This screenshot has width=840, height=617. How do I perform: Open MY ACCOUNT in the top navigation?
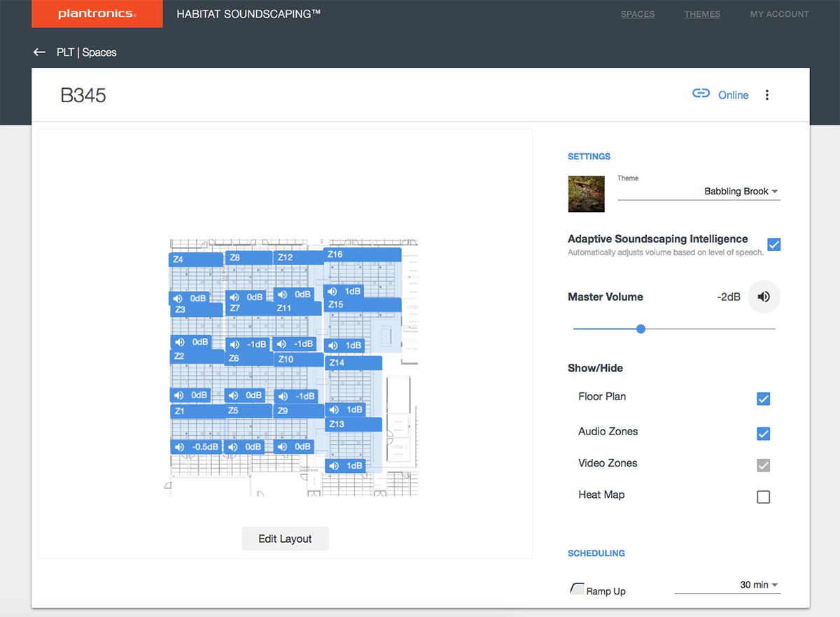click(779, 14)
